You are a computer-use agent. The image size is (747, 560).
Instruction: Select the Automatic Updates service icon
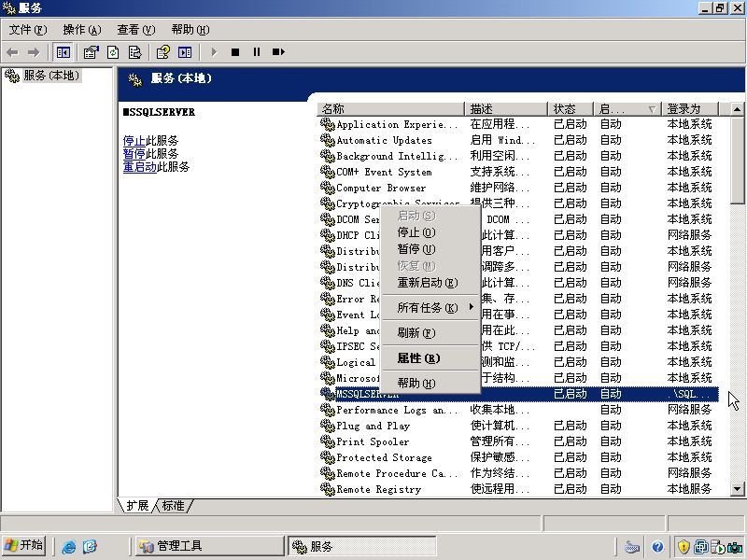328,140
